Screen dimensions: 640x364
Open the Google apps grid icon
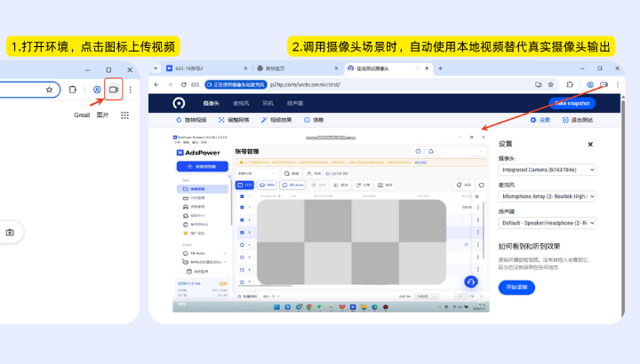tap(125, 115)
